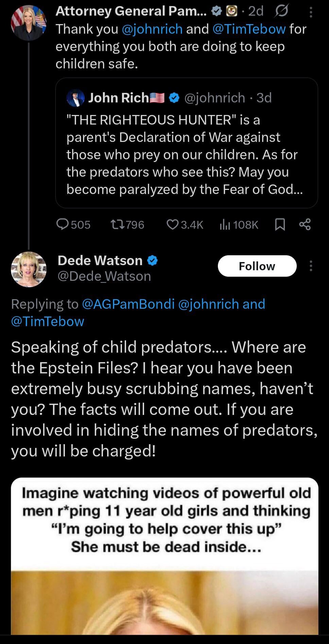The height and width of the screenshot is (644, 329).
Task: Open the @Dede_Watson handle
Action: coord(104,276)
